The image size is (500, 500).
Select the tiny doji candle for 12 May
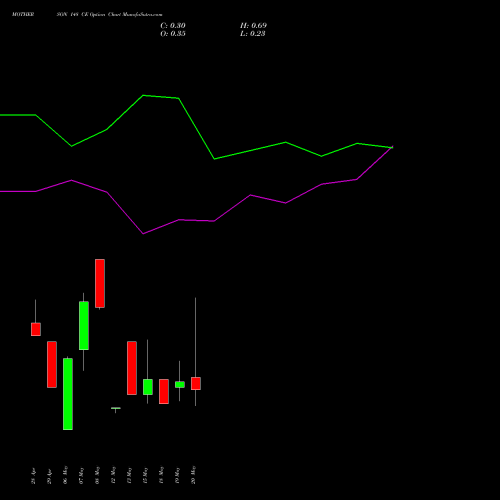coord(116,408)
